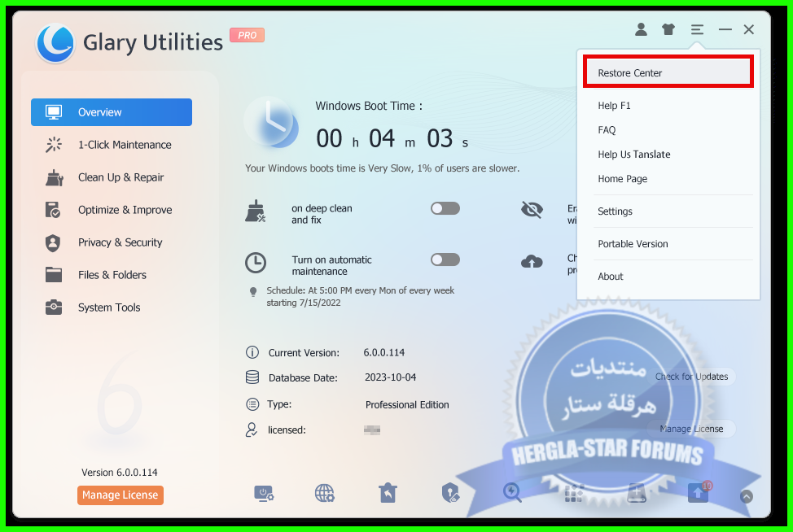Click the Manage License button near licensed row
The image size is (793, 532).
(x=691, y=429)
